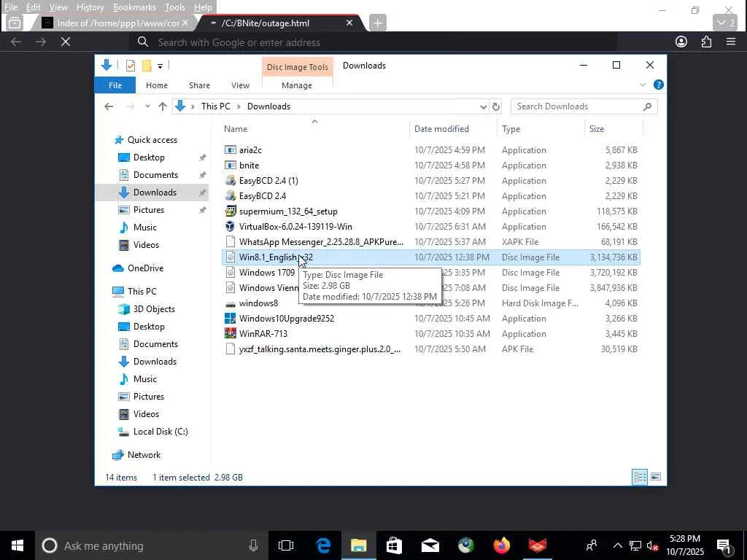Select WhatsApp Messenger XAPK file
The image size is (747, 560).
[x=321, y=241]
